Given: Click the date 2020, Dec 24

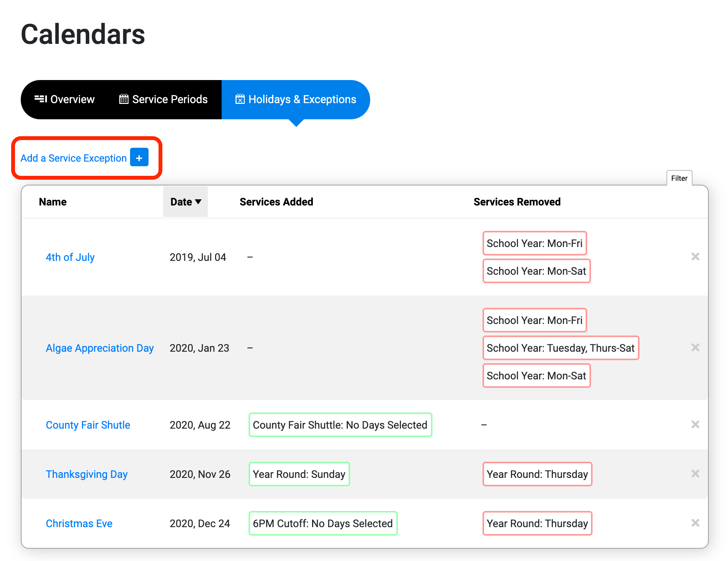Looking at the screenshot, I should (200, 523).
